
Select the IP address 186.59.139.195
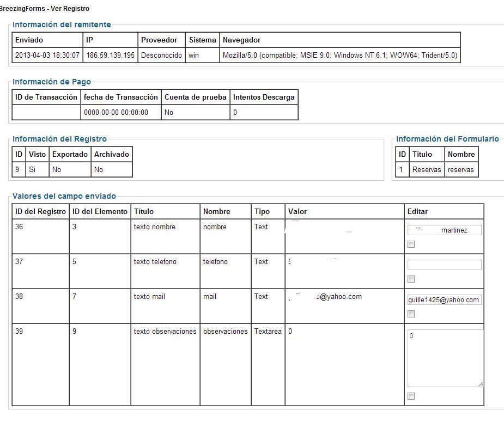pos(110,55)
